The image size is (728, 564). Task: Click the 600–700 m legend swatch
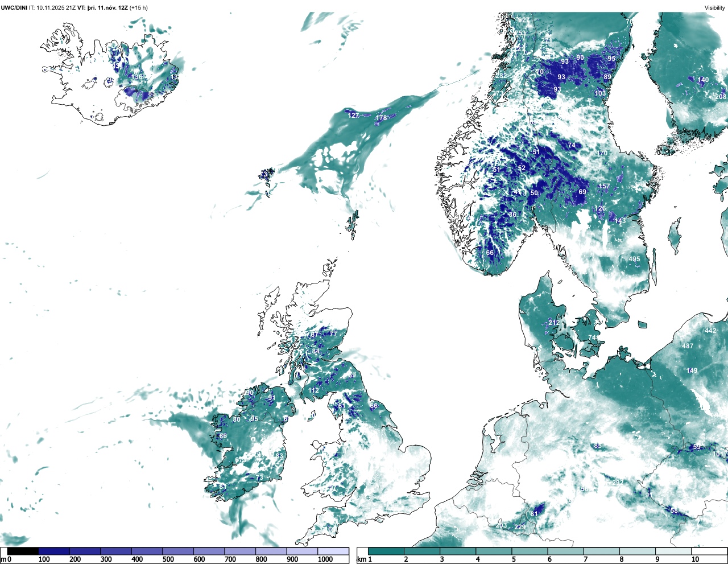[x=209, y=551]
